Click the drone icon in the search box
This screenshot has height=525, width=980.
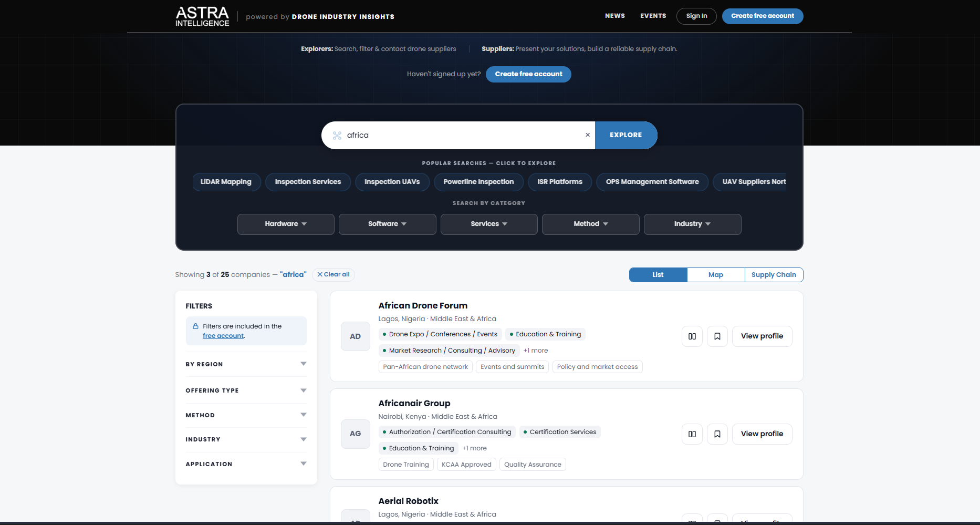337,136
